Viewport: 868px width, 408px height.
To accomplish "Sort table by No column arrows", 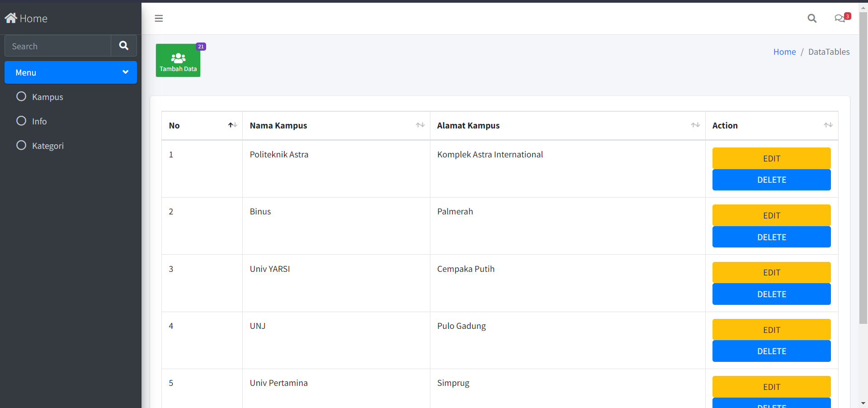I will coord(232,125).
